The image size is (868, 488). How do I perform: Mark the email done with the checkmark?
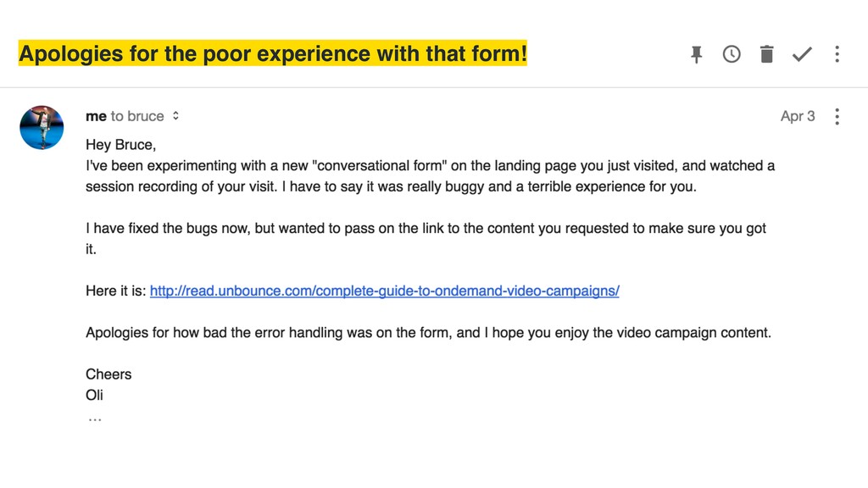(802, 54)
